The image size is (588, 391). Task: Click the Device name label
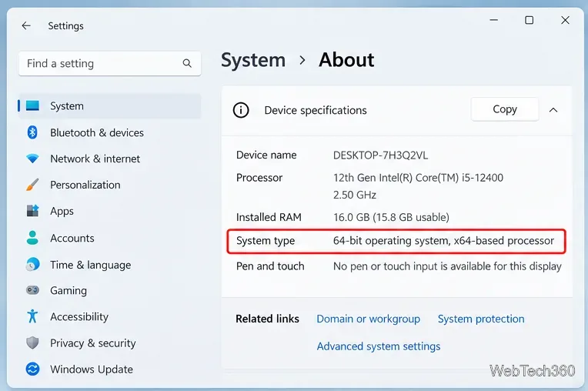[x=266, y=155]
